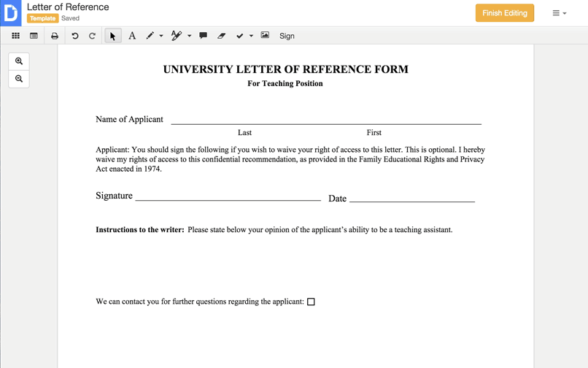This screenshot has height=368, width=588.
Task: Select the pencil drawing tool
Action: pos(150,36)
